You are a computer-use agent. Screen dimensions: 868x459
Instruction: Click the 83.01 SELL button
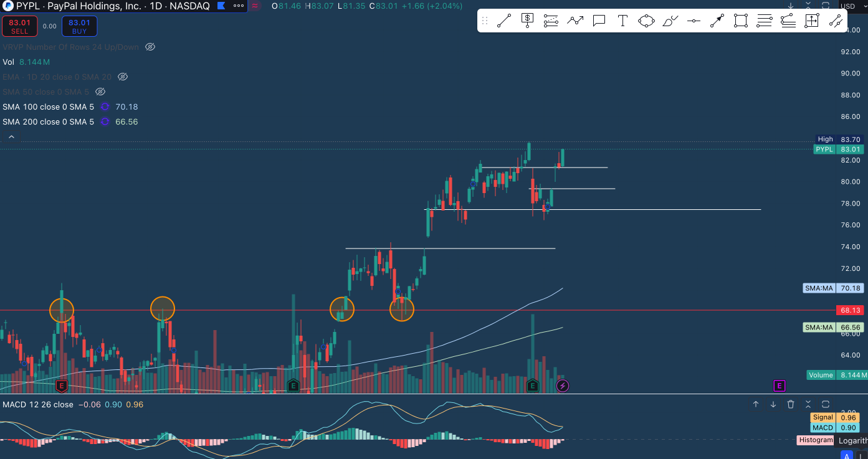point(19,26)
